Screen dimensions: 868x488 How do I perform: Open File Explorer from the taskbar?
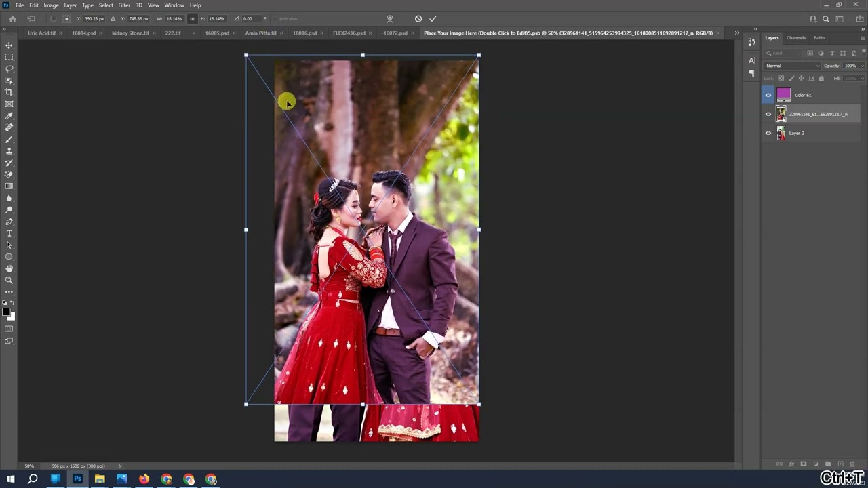(100, 479)
